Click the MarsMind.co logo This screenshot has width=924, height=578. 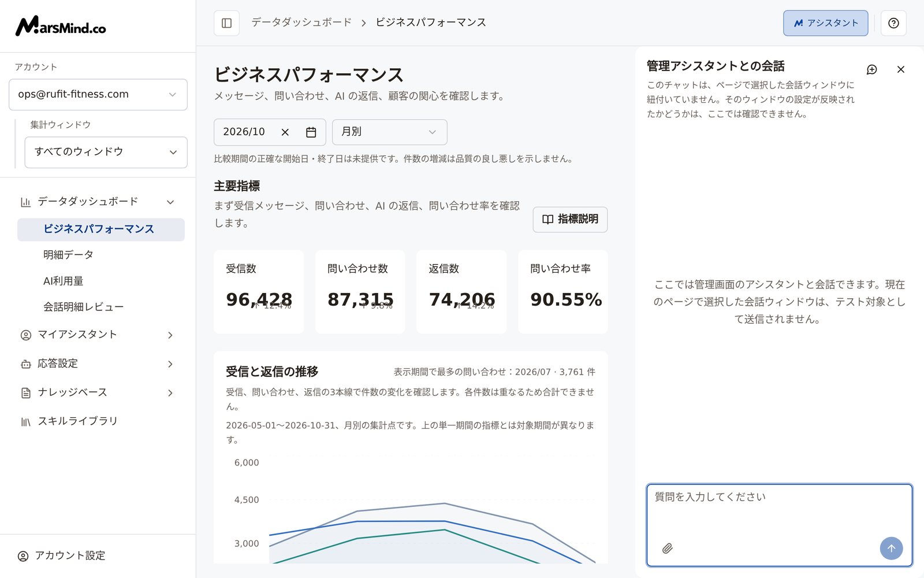[61, 26]
